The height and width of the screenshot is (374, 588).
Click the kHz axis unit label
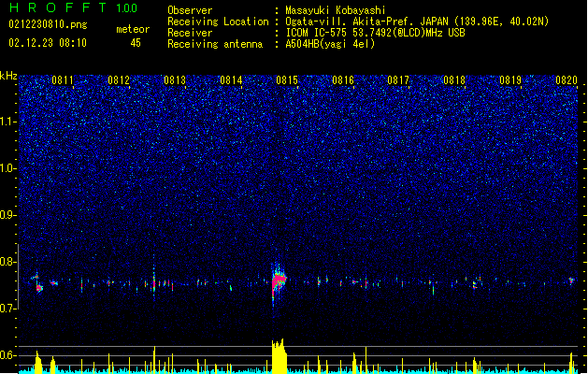[8, 76]
